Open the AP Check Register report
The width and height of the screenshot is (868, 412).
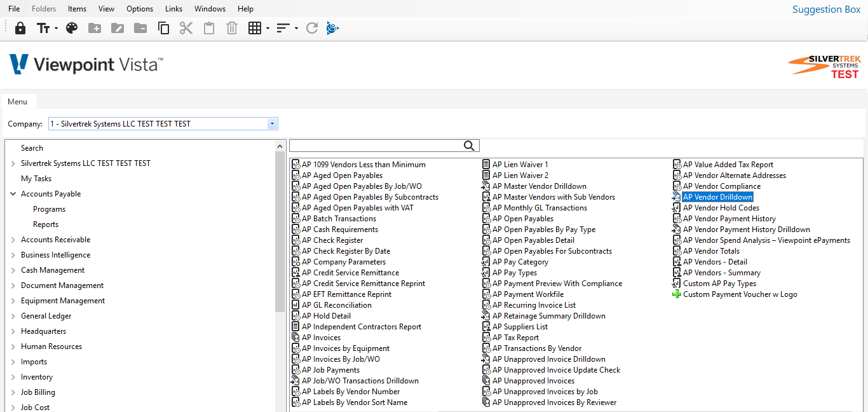(332, 240)
